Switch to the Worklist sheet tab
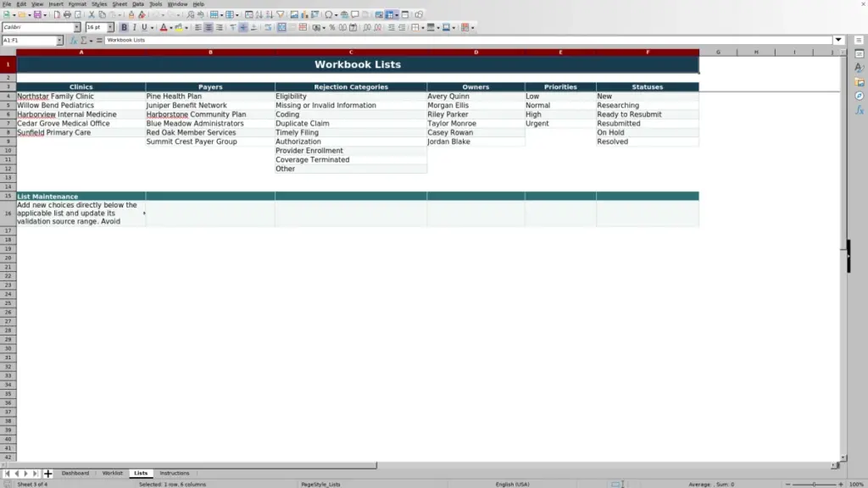Viewport: 868px width, 488px height. click(113, 474)
